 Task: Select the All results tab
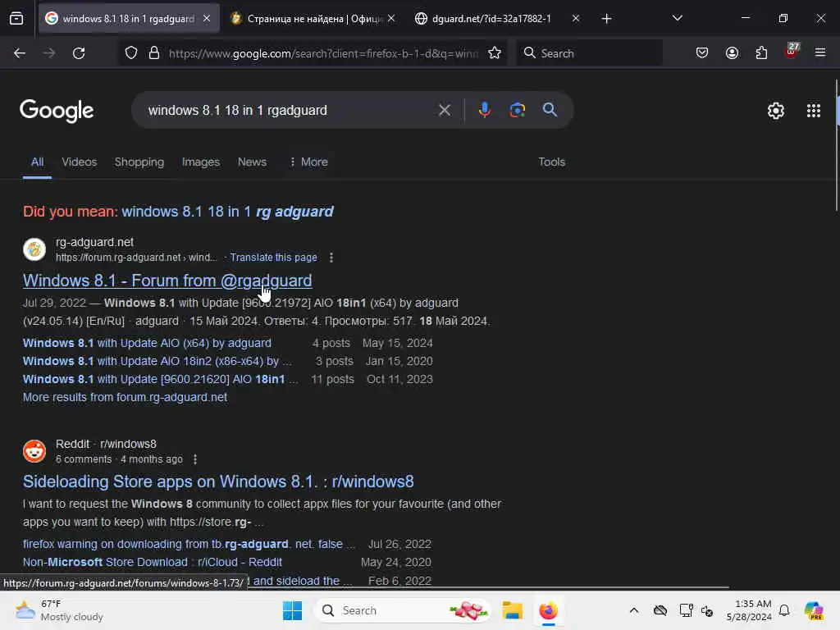point(37,162)
